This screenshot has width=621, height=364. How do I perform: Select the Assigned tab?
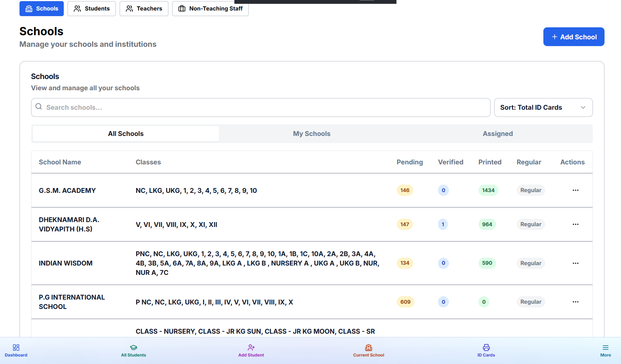coord(498,134)
